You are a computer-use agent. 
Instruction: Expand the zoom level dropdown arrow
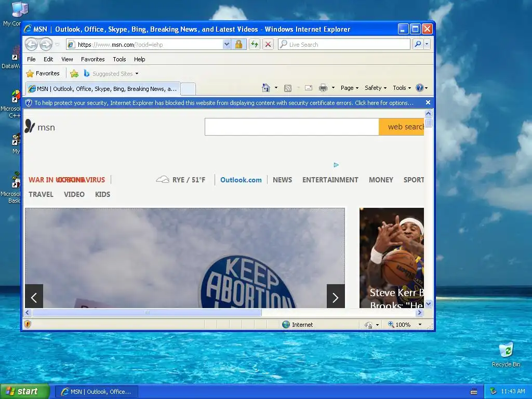[x=420, y=325]
